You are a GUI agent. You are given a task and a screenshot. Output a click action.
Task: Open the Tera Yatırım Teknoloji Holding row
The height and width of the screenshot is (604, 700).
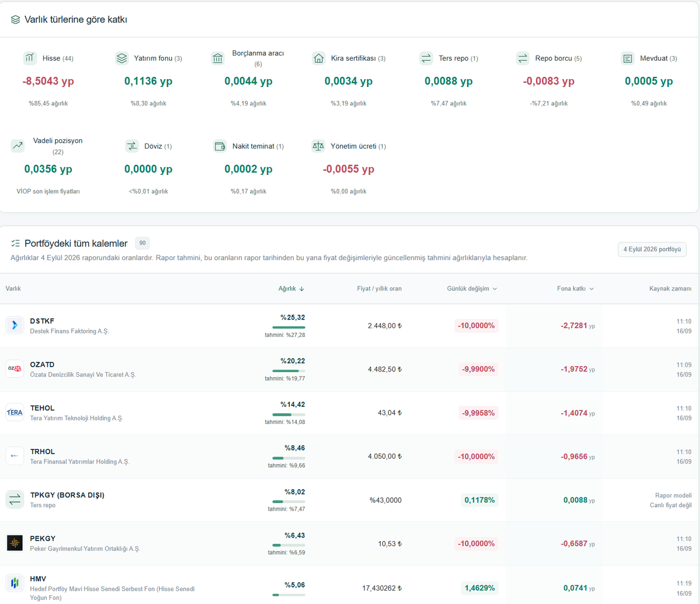(x=350, y=413)
